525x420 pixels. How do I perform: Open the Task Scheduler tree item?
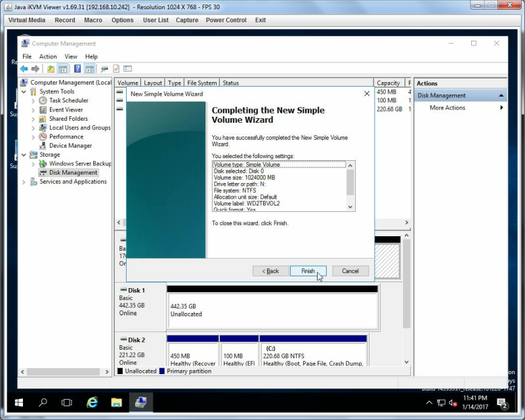tap(69, 100)
